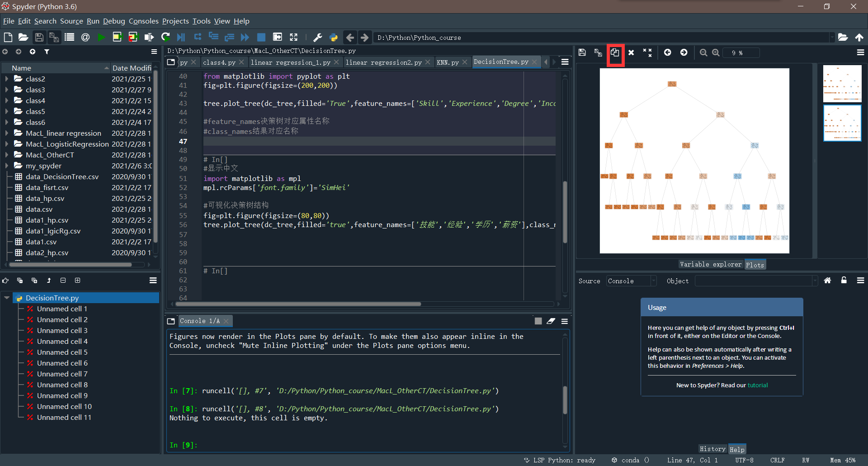Image resolution: width=868 pixels, height=466 pixels.
Task: Zoom out on the plot
Action: click(703, 52)
